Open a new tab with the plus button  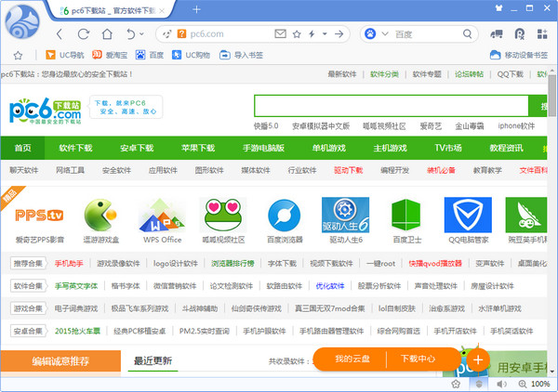tap(196, 9)
